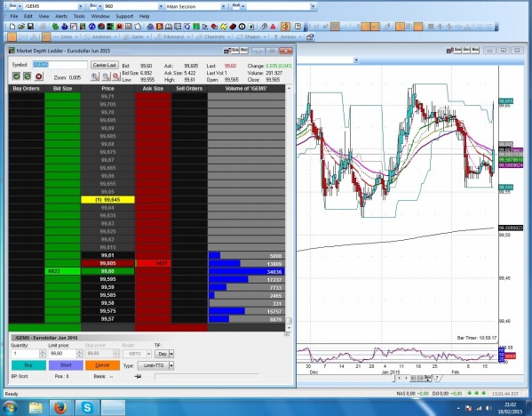532x416 pixels.
Task: Open the Windows Start button
Action: click(10, 407)
